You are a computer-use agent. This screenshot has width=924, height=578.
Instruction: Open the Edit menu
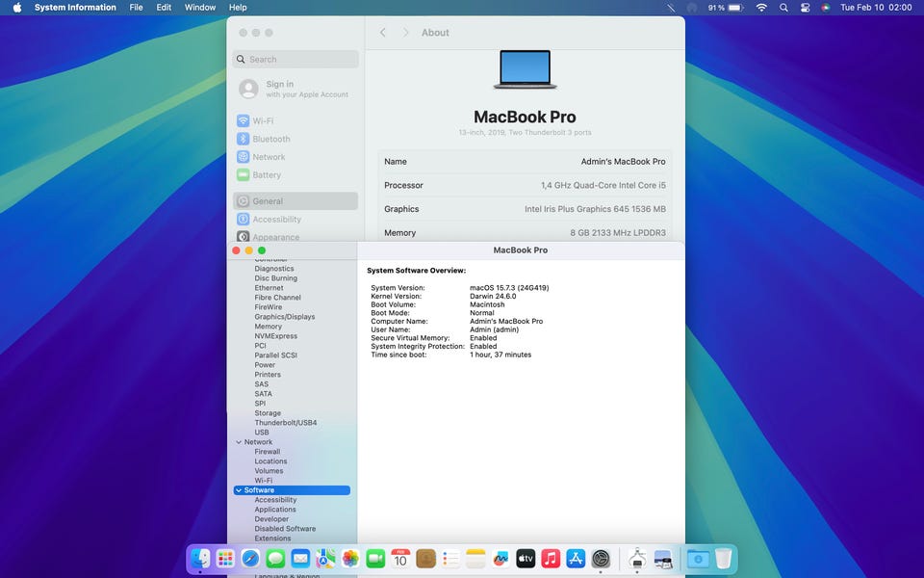[x=164, y=8]
